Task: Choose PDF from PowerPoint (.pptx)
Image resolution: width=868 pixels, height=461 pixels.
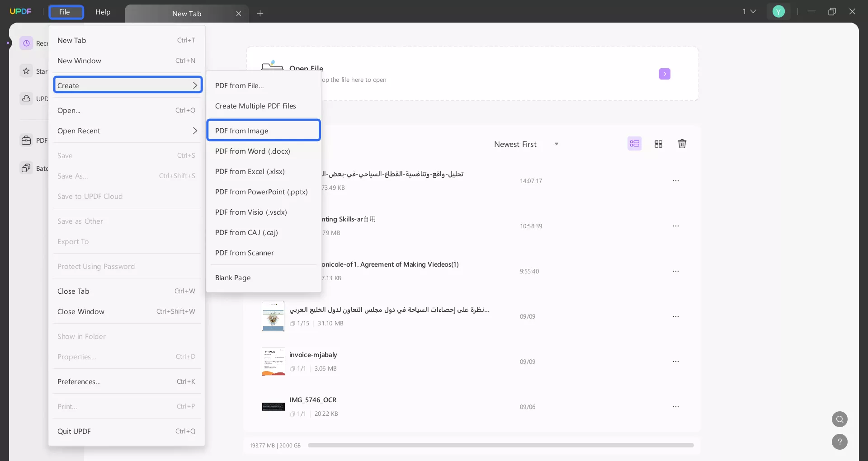Action: [x=264, y=192]
